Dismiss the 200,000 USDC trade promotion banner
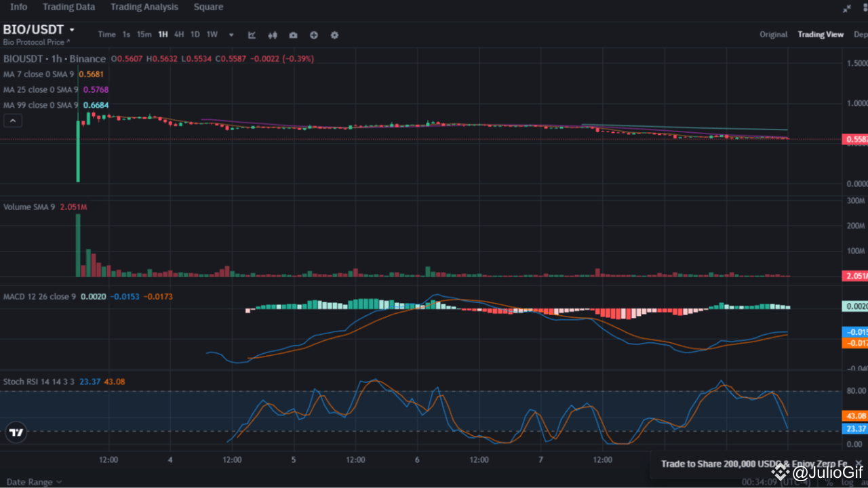This screenshot has width=868, height=488. click(859, 464)
